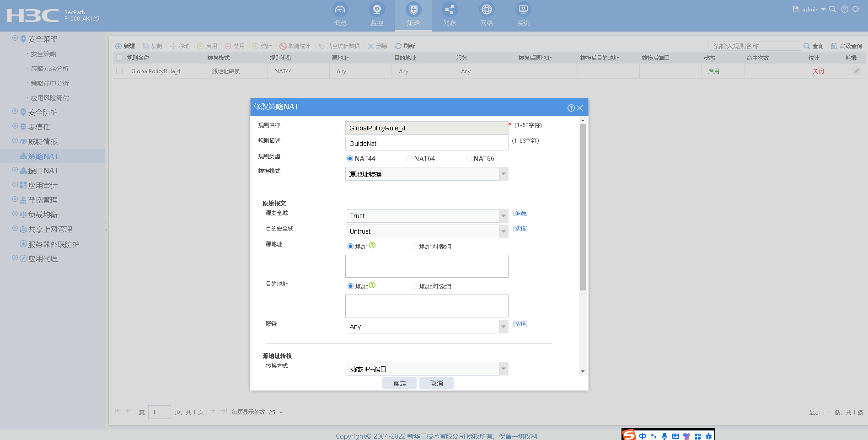868x440 pixels.
Task: Select 策略冗余分析 in the sidebar menu
Action: [49, 69]
